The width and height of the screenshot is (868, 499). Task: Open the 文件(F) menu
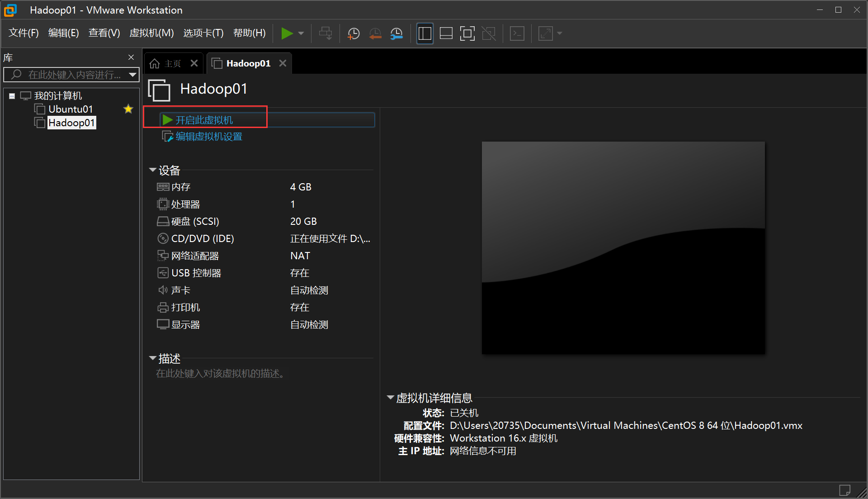pos(24,33)
